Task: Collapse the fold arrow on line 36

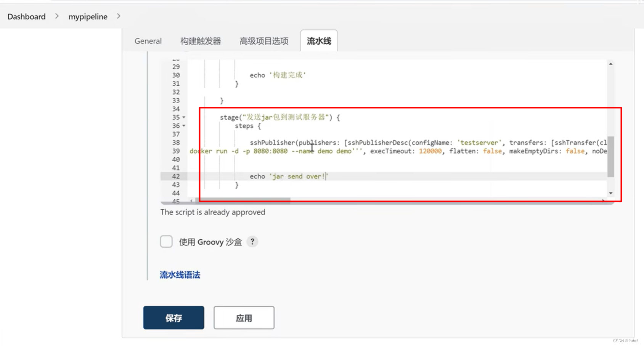Action: click(184, 126)
